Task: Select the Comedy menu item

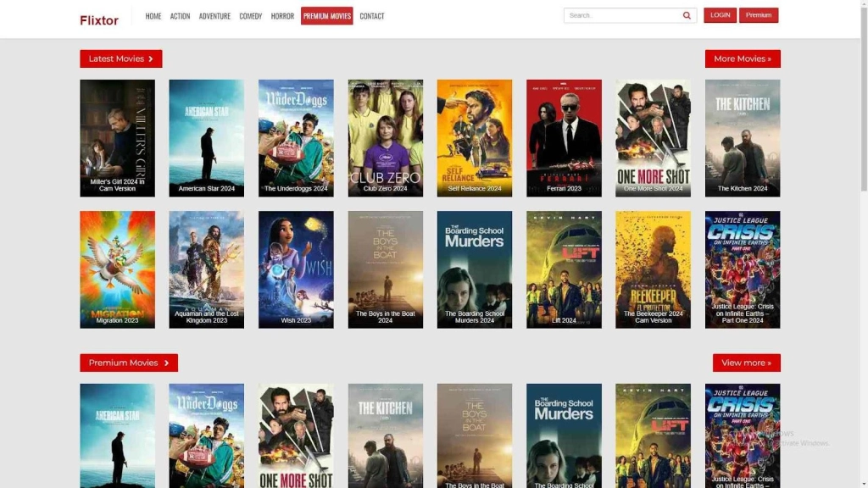Action: (250, 16)
